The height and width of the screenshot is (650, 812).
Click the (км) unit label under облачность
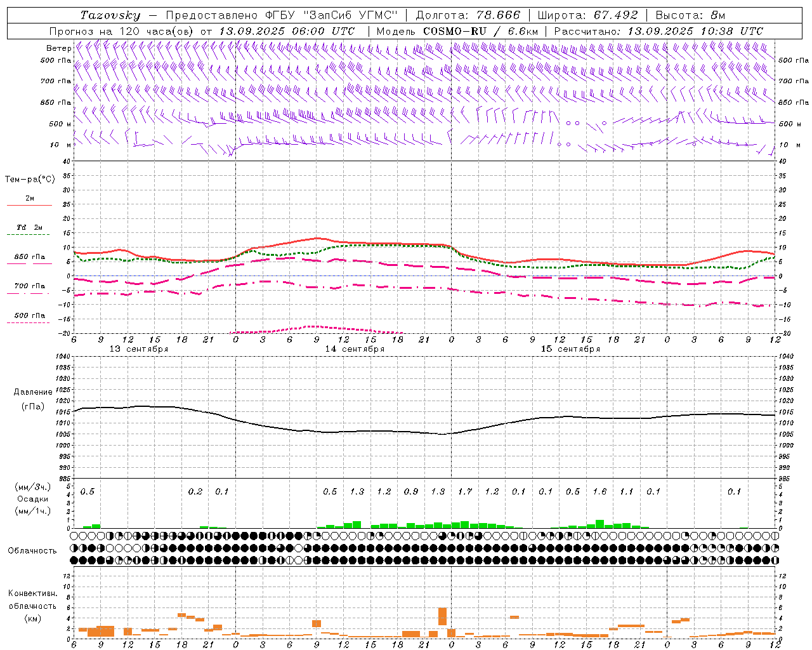[32, 618]
